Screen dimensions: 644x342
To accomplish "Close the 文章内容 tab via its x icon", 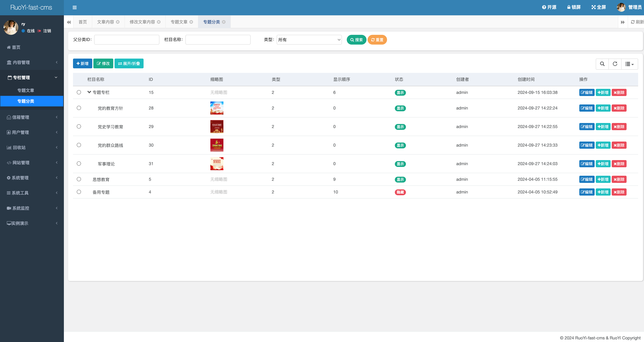I will pos(118,22).
